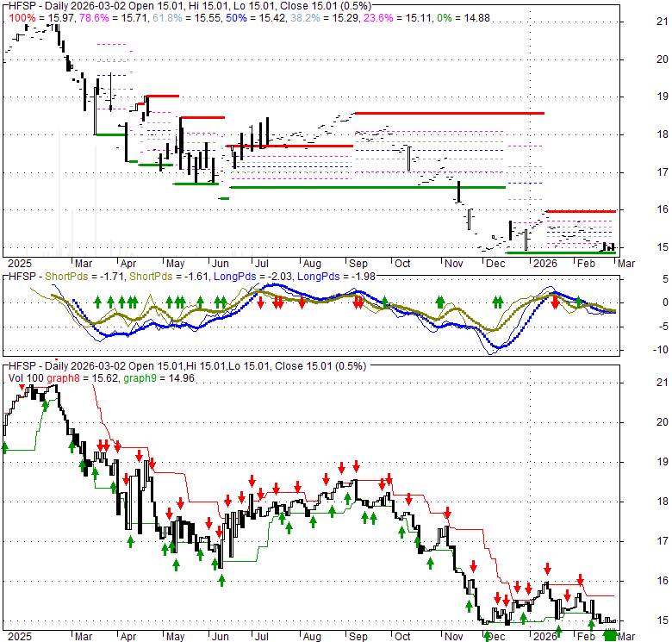672x642 pixels.
Task: Select the red 100% = 15.97 Fibonacci label
Action: point(42,18)
